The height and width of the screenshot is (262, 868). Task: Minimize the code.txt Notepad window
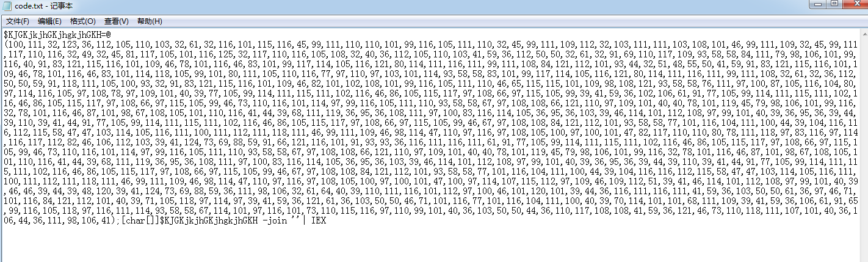(x=819, y=5)
